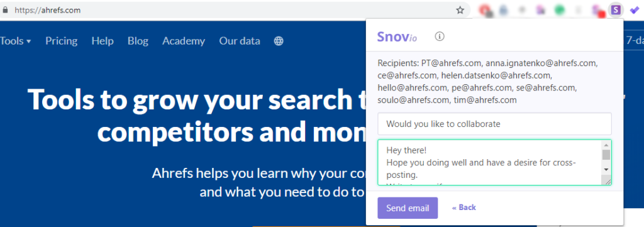Click the ahrefs.com URL in address bar
The width and height of the screenshot is (644, 227).
coord(47,10)
